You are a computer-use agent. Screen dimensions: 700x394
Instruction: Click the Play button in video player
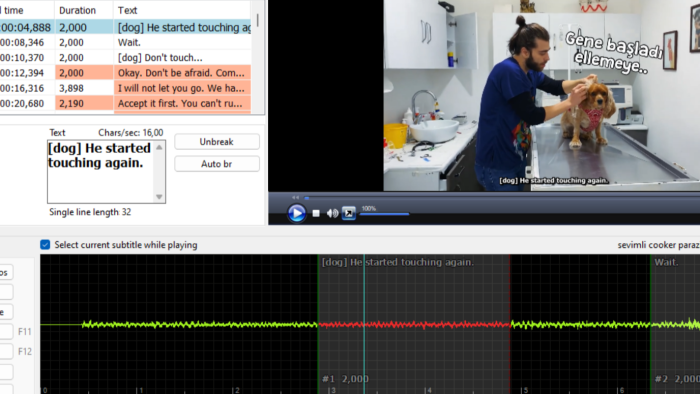(x=296, y=213)
